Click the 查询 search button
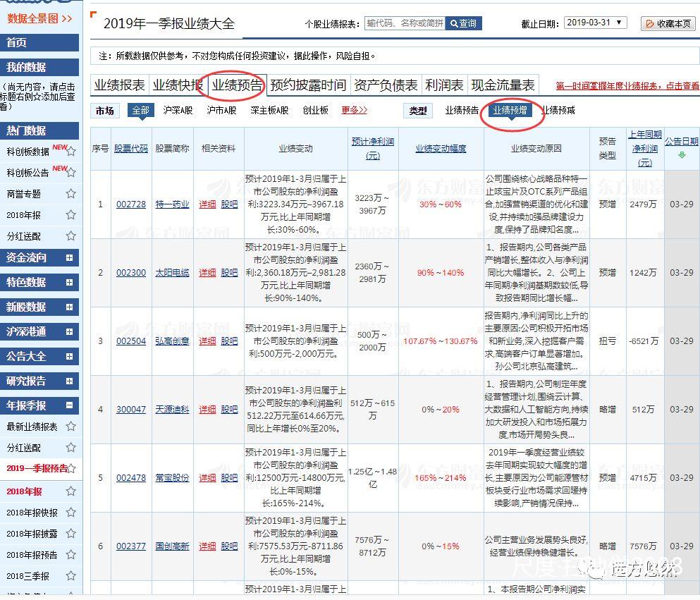The image size is (700, 600). pyautogui.click(x=463, y=23)
